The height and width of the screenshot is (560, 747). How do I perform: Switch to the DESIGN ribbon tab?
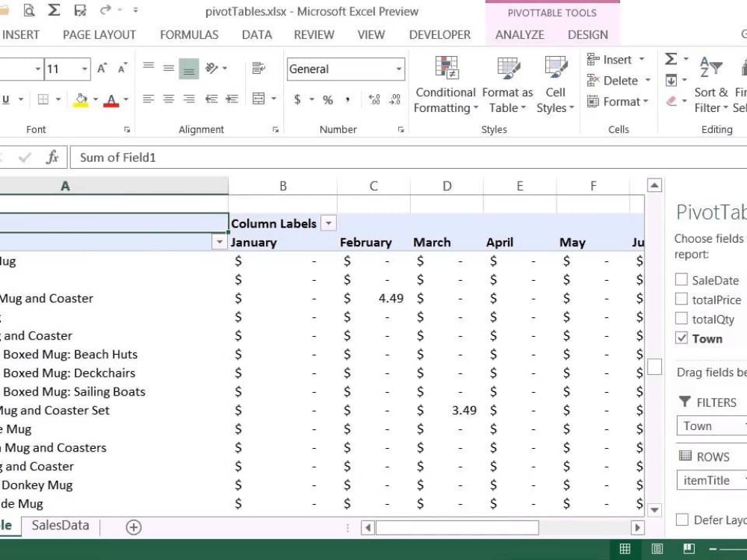588,34
